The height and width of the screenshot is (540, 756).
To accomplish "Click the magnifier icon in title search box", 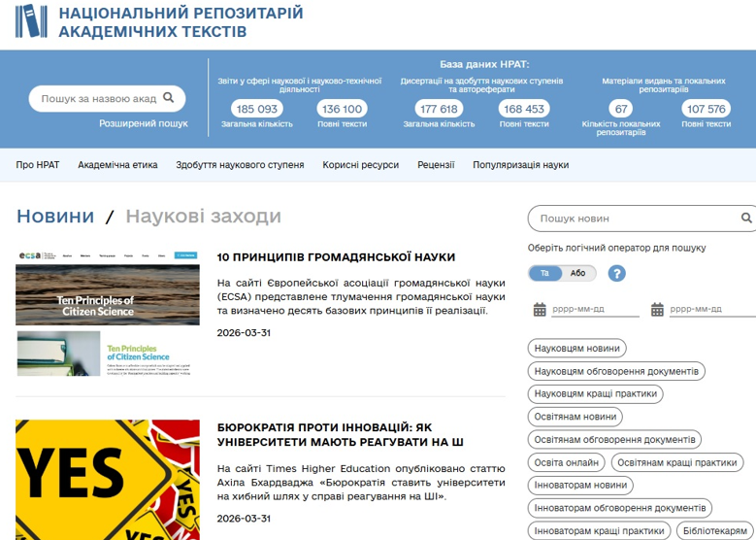I will click(x=168, y=98).
